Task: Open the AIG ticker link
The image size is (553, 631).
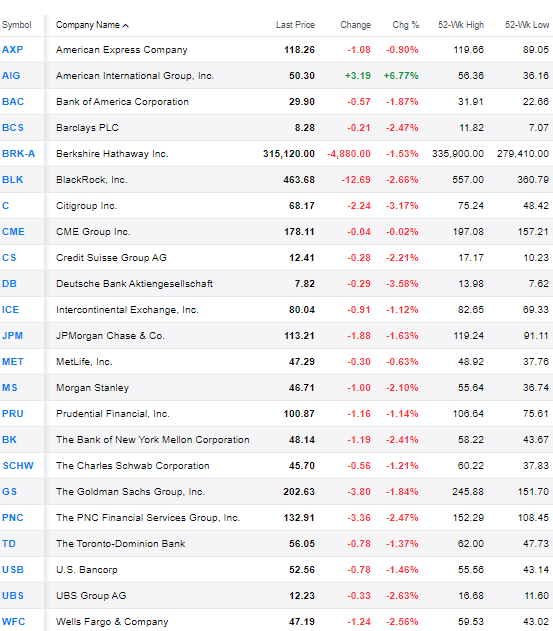Action: pyautogui.click(x=11, y=76)
